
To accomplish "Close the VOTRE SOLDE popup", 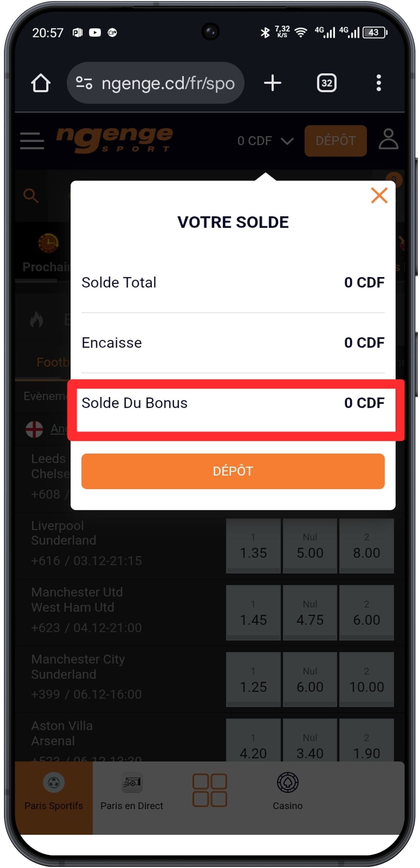I will pos(379,196).
